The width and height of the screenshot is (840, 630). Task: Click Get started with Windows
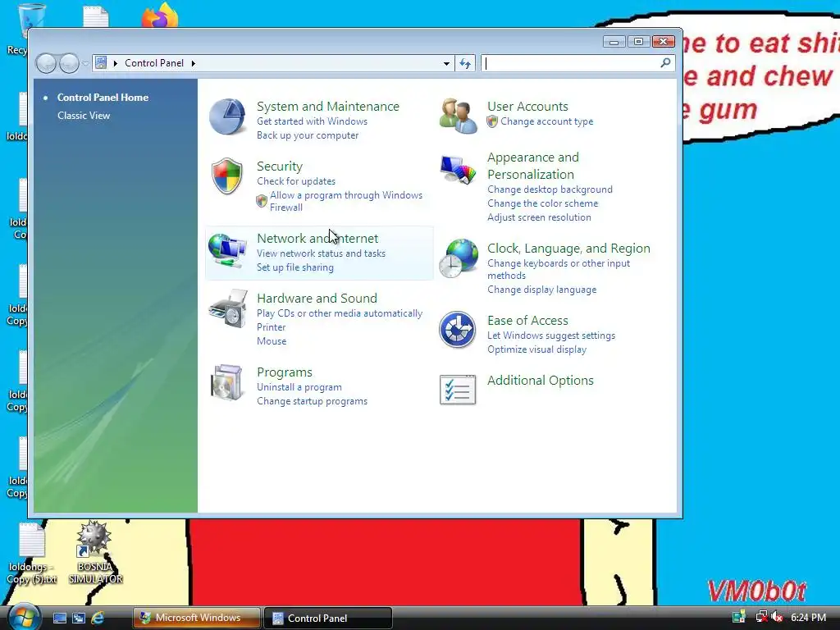pos(312,121)
